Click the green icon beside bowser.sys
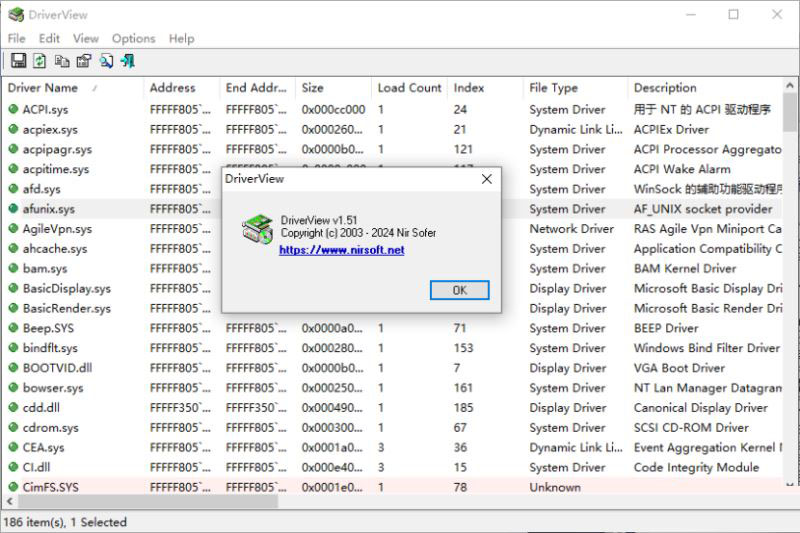The width and height of the screenshot is (800, 533). click(x=13, y=387)
